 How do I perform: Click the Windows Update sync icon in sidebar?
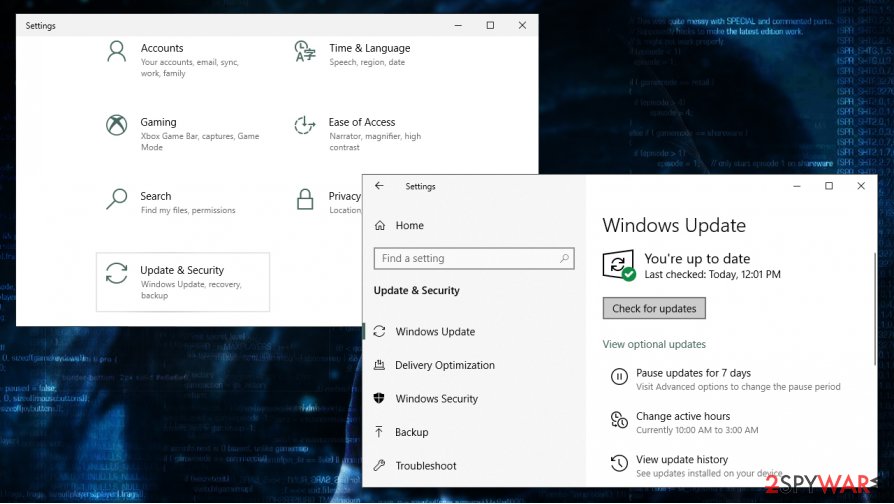[x=379, y=331]
